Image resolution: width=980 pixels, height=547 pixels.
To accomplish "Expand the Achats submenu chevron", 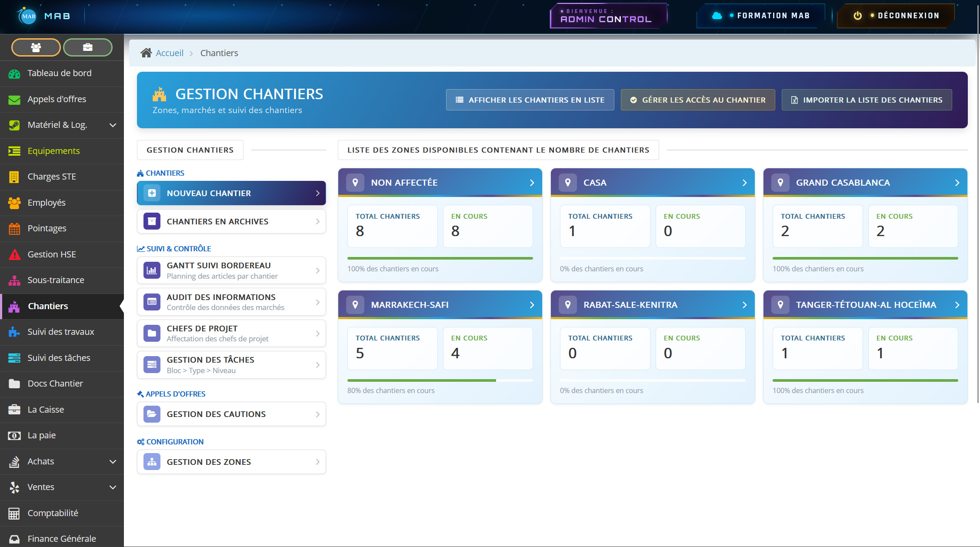I will [113, 462].
